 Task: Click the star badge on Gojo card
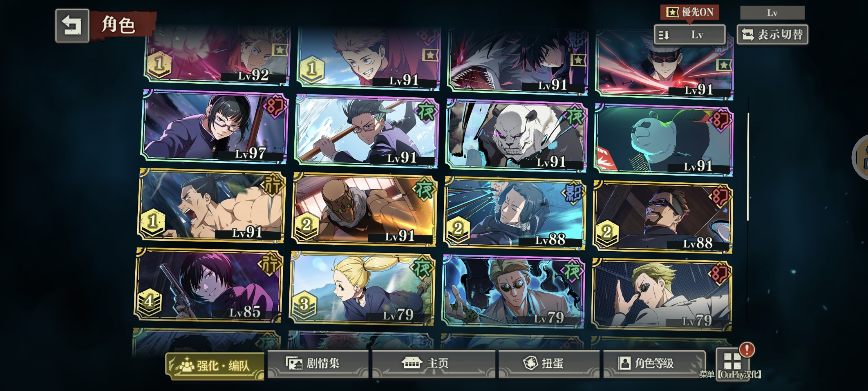tap(723, 65)
